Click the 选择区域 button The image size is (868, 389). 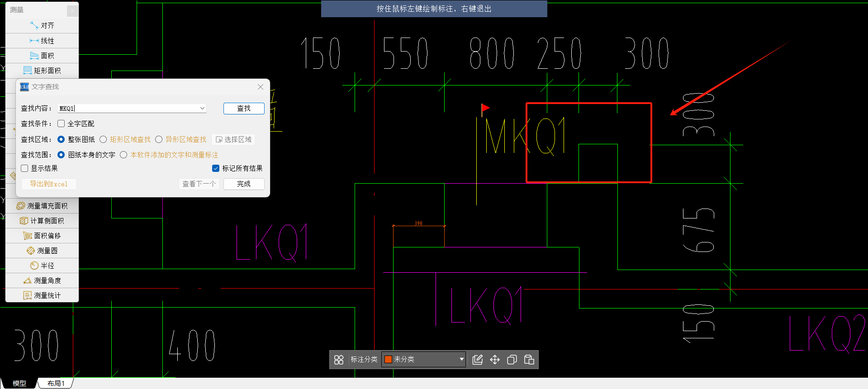coord(233,139)
